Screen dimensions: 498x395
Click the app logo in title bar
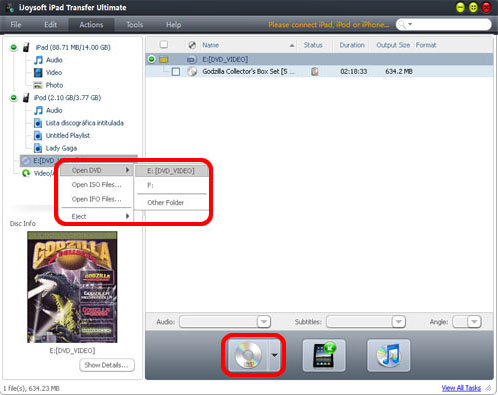point(10,7)
